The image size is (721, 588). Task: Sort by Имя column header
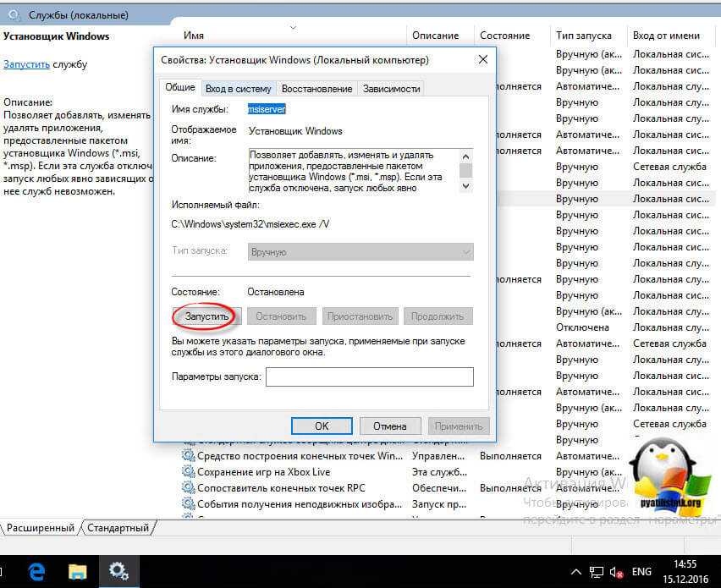point(194,36)
